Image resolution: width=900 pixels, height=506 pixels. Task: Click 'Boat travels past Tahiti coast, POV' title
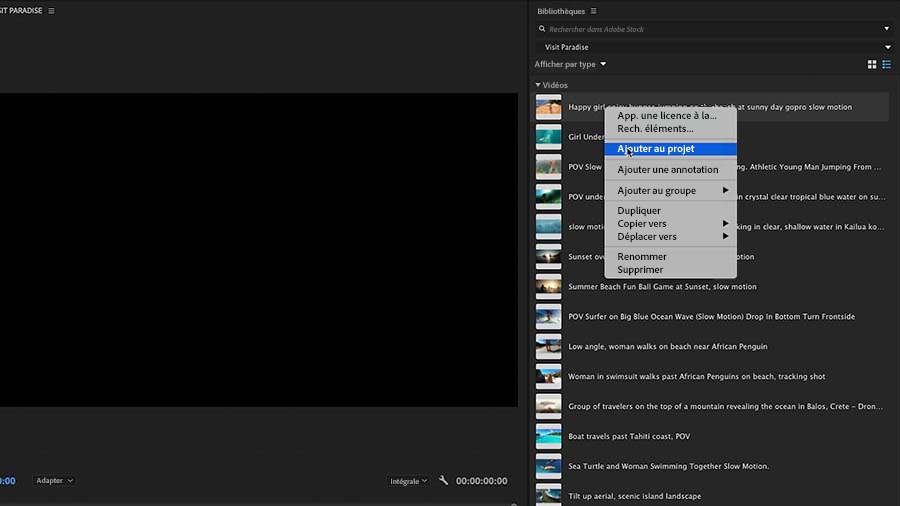click(629, 436)
